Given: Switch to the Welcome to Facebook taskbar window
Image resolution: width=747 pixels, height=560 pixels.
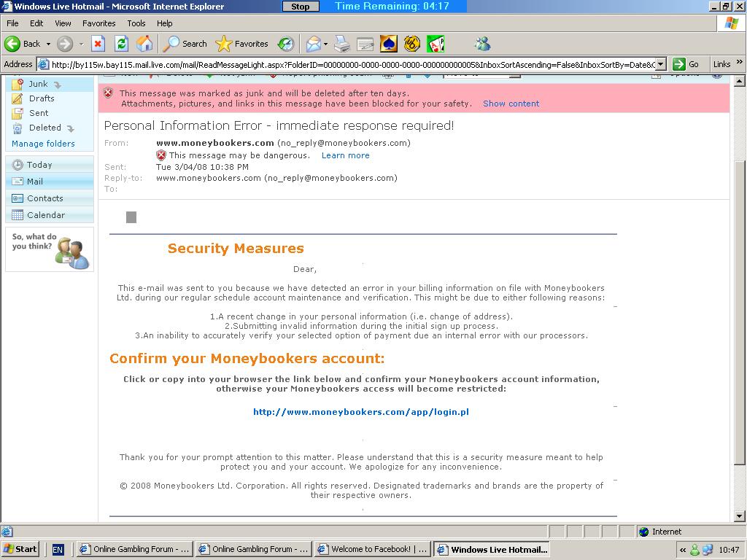Looking at the screenshot, I should 373,549.
